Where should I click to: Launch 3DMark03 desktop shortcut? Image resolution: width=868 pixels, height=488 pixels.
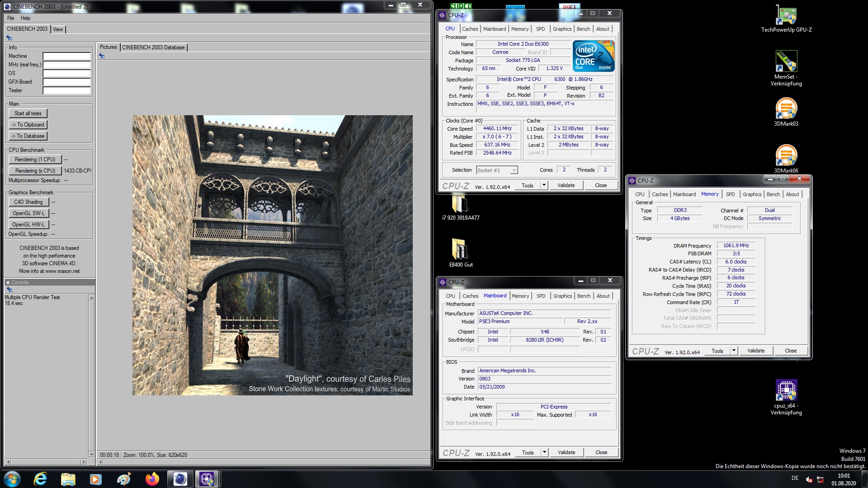(786, 112)
